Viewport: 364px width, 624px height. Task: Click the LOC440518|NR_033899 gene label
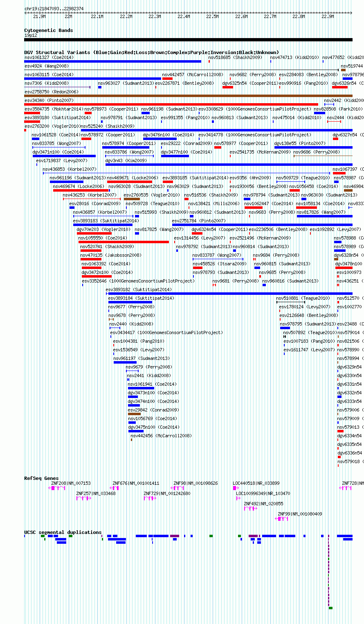click(x=256, y=484)
